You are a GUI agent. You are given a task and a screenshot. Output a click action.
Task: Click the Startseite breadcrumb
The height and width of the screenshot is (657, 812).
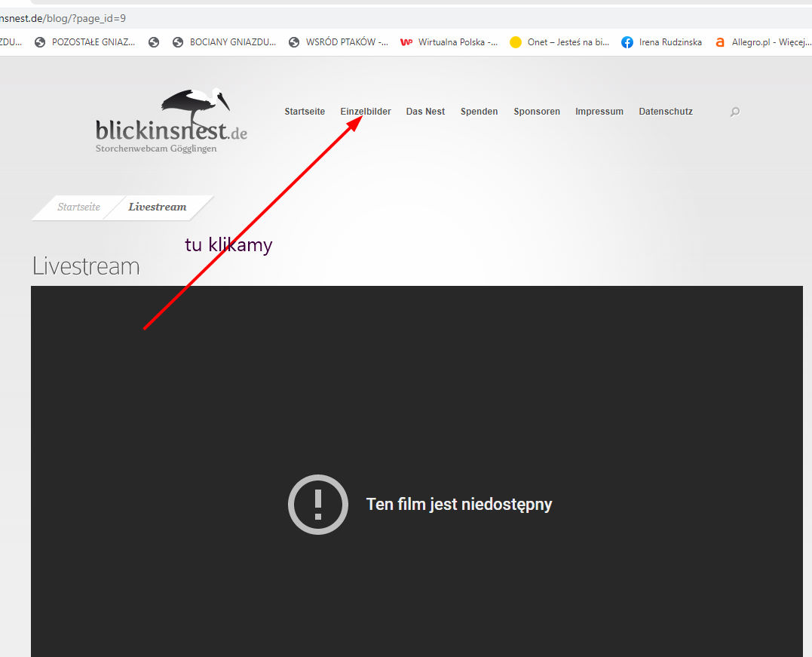(78, 207)
